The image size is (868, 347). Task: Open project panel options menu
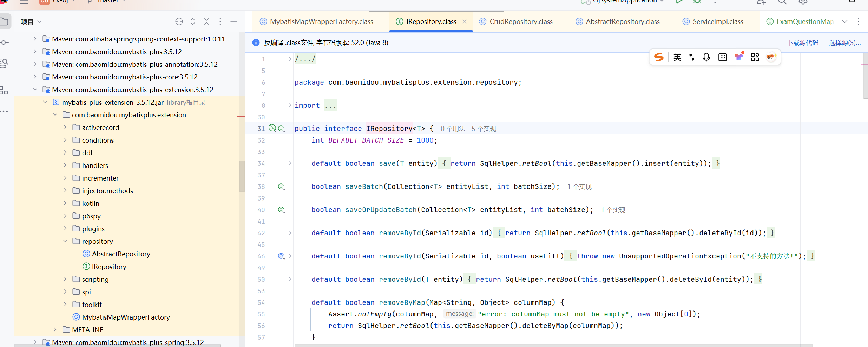tap(220, 21)
